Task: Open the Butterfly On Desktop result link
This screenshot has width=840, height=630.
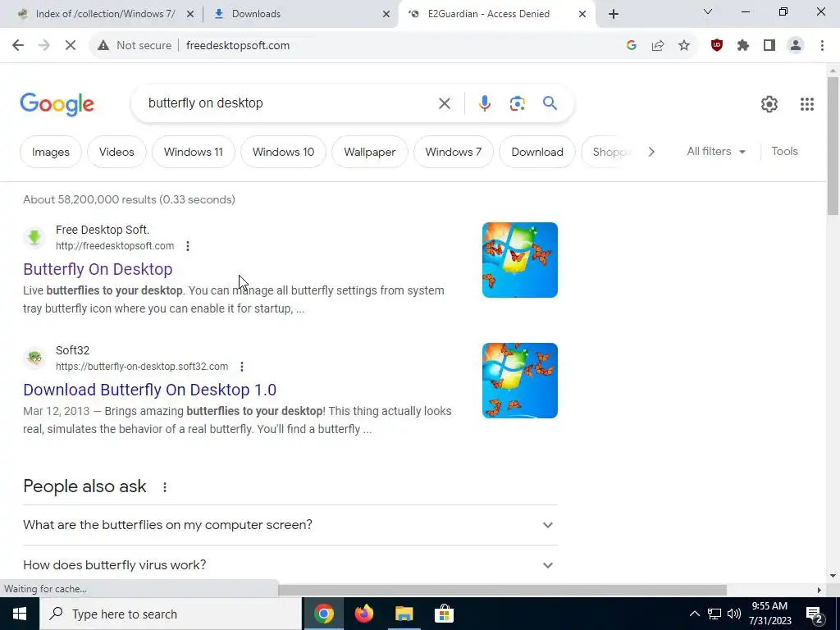Action: (x=98, y=269)
